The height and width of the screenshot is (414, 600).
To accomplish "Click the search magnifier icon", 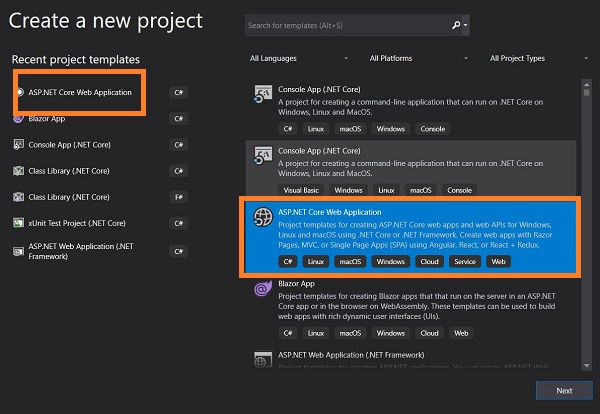I will [x=455, y=25].
